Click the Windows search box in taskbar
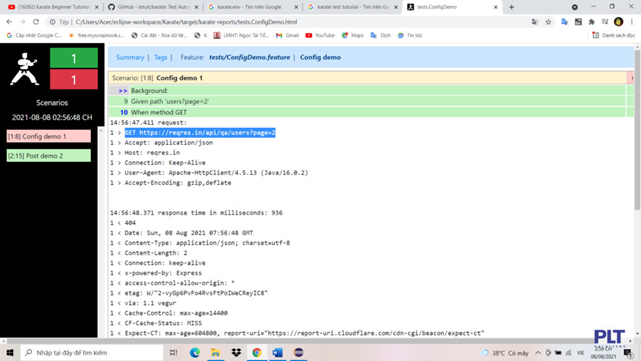Image resolution: width=641 pixels, height=361 pixels. 92,352
